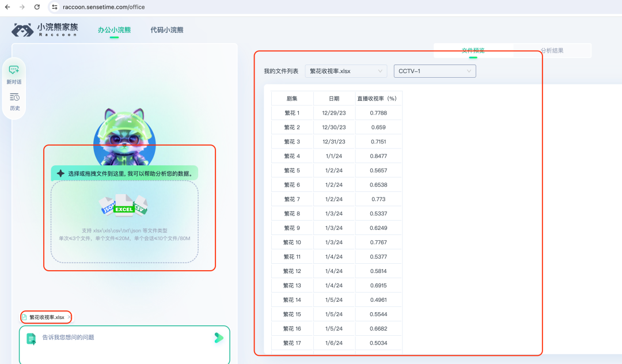Click the browser forward arrow
This screenshot has width=622, height=364.
[22, 7]
